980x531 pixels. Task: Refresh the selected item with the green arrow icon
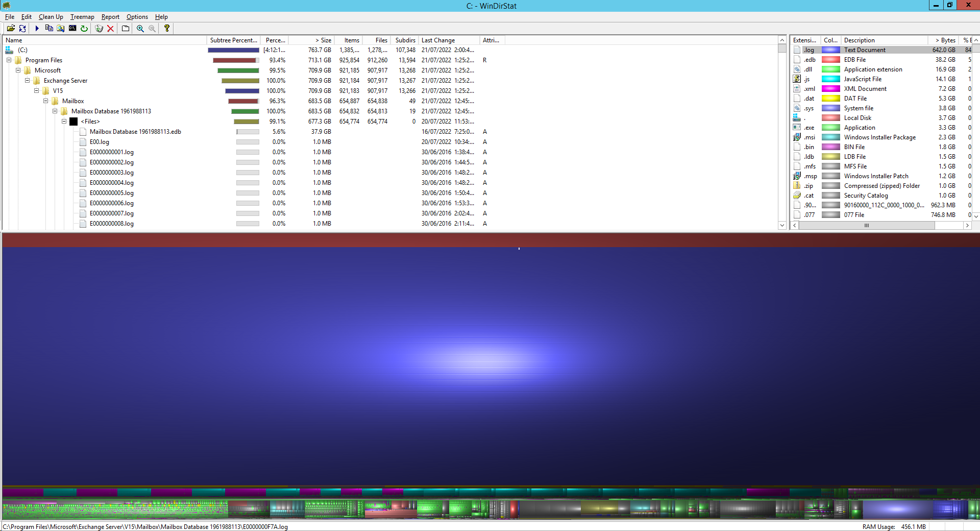click(x=85, y=28)
